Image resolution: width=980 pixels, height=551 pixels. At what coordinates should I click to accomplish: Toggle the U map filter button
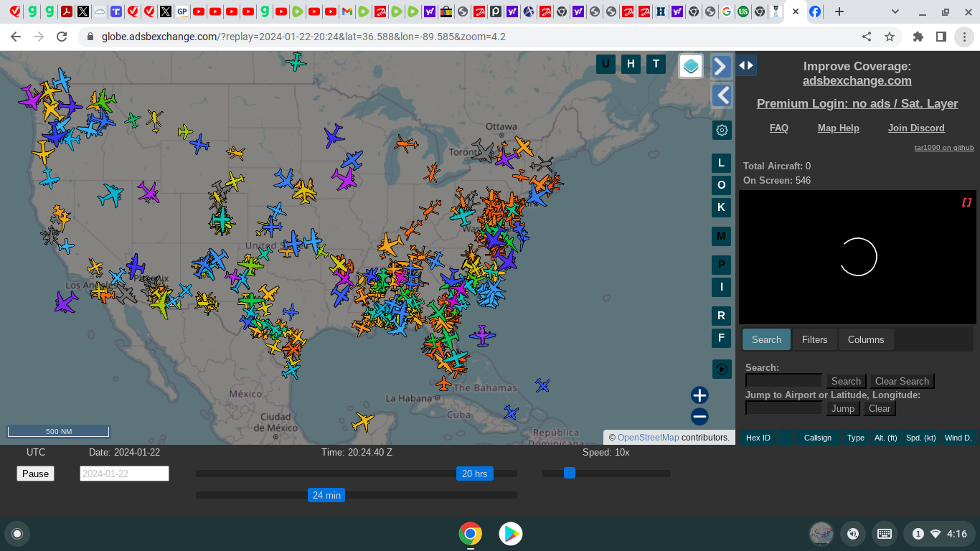tap(606, 64)
